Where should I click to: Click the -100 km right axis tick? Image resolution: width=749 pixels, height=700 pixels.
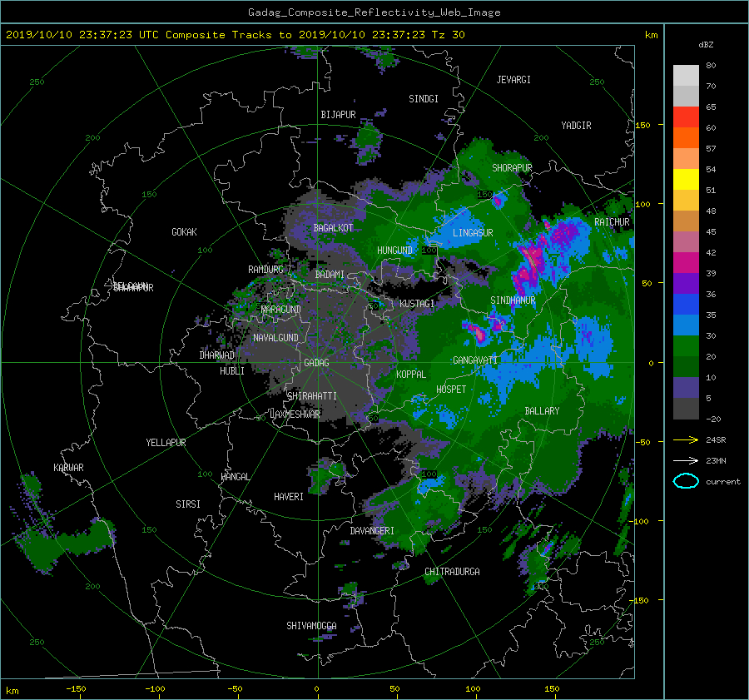pos(640,521)
